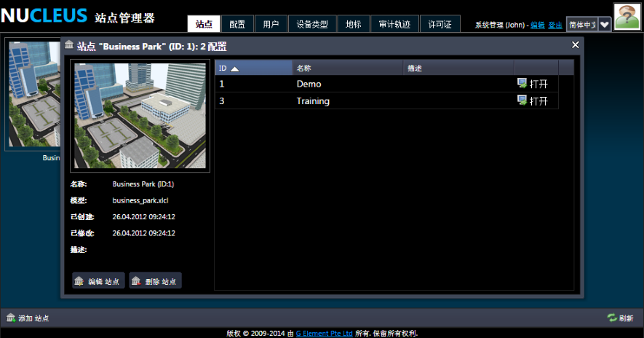Open the 简体中文 language dropdown
Image resolution: width=644 pixels, height=338 pixels.
point(581,24)
